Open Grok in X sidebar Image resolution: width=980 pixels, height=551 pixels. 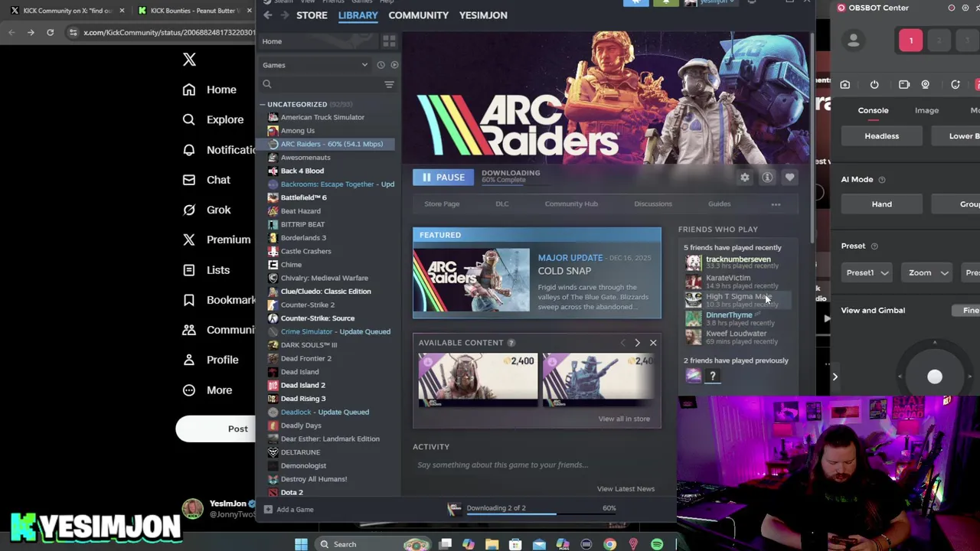(x=207, y=210)
